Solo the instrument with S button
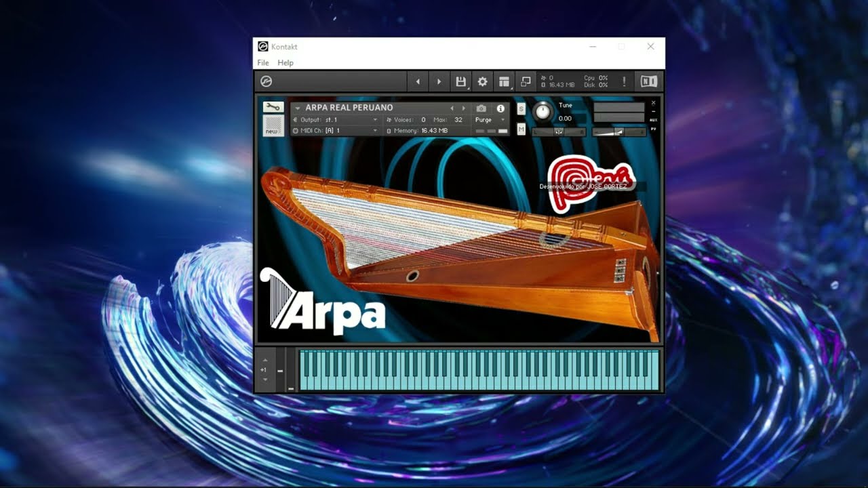 (521, 109)
